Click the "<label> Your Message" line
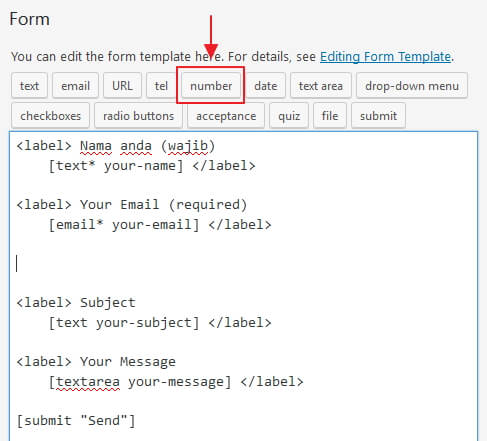 tap(96, 362)
